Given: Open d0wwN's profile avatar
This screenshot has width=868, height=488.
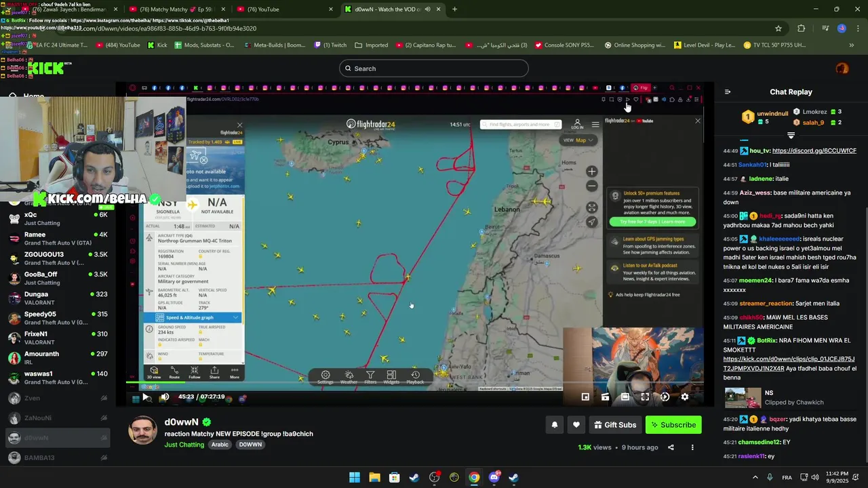Looking at the screenshot, I should [x=143, y=431].
